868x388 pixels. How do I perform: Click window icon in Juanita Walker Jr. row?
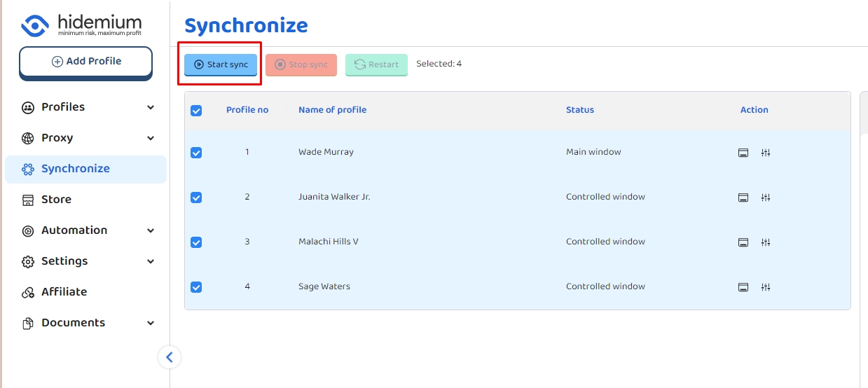pyautogui.click(x=743, y=198)
